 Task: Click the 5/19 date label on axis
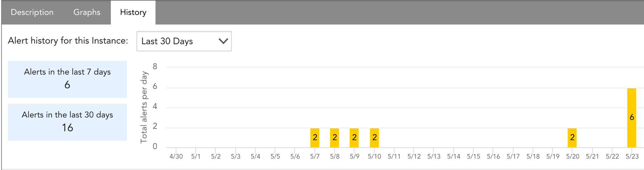(x=552, y=156)
